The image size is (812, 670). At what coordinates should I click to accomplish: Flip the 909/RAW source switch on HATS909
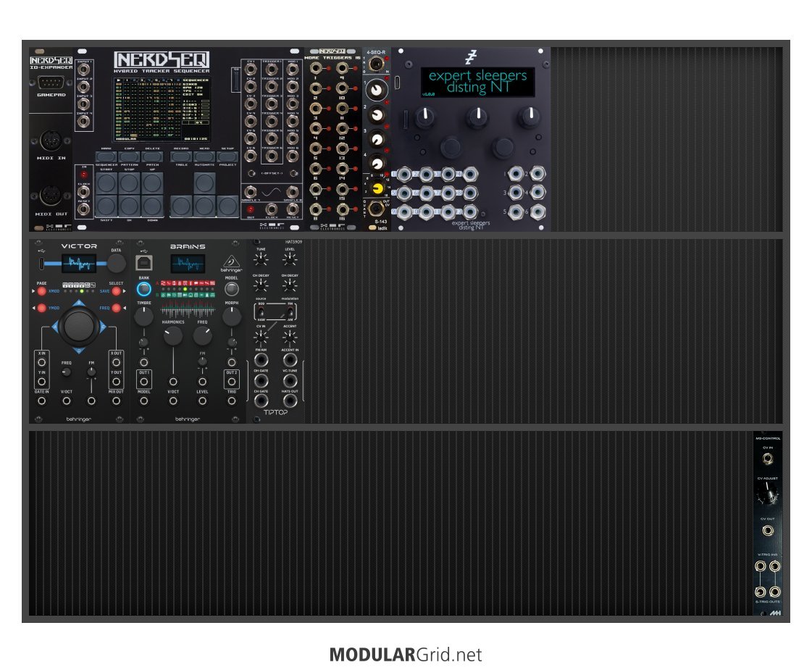point(261,311)
